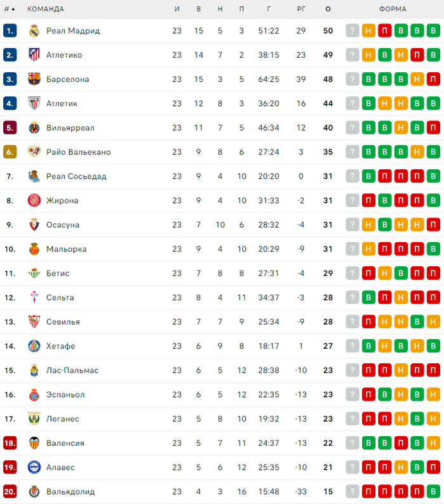Click the КОМАНДА column header

coord(46,9)
